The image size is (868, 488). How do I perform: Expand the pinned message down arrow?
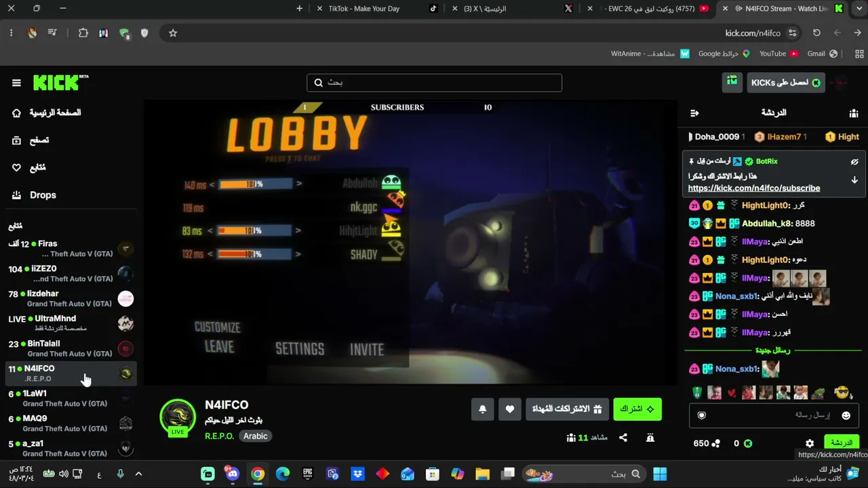click(854, 180)
